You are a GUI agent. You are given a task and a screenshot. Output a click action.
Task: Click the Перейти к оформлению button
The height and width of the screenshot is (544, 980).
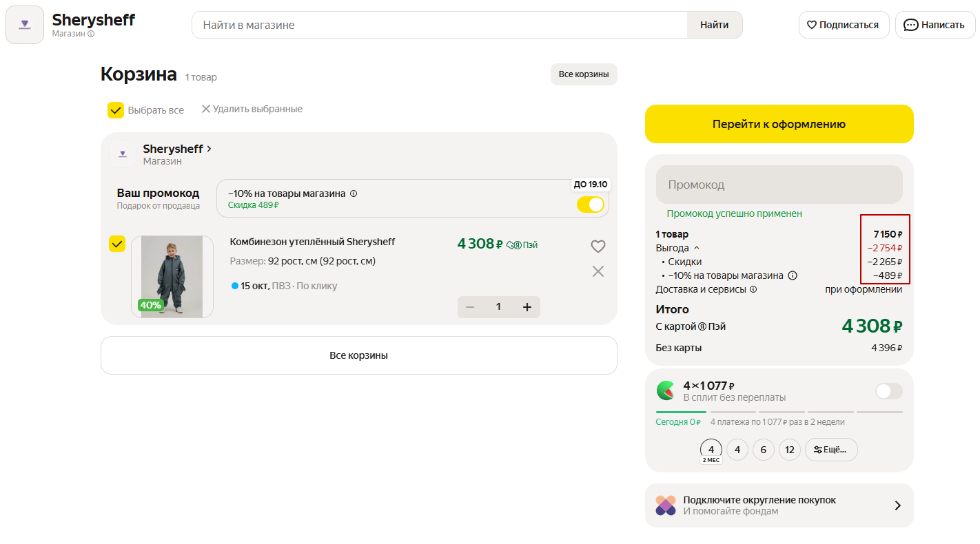[779, 124]
